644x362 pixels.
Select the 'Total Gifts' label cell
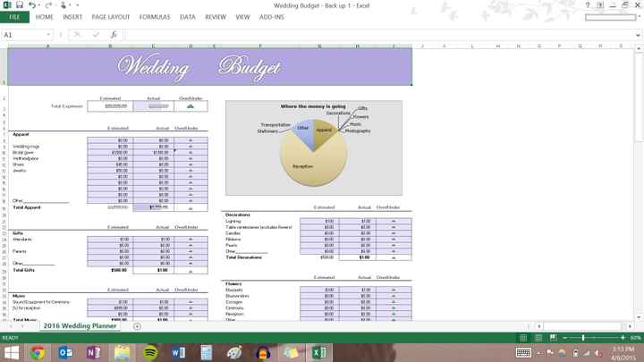pyautogui.click(x=24, y=270)
